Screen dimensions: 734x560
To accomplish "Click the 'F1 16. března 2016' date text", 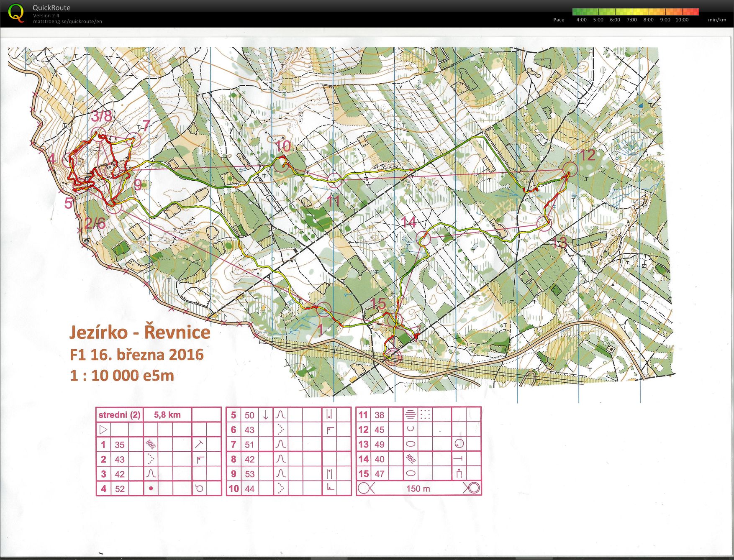I will pos(136,355).
